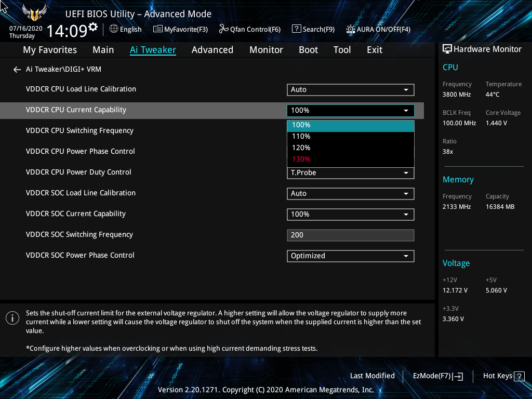Click the EzMode exit arrow icon
Screen dimensions: 532x399
click(x=458, y=376)
